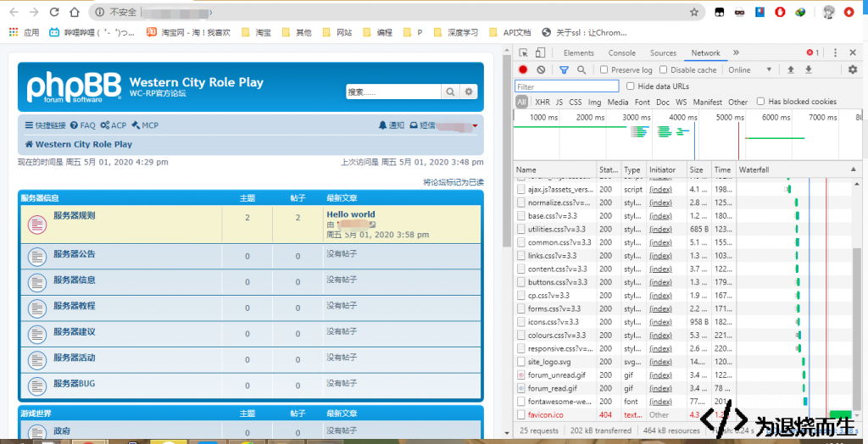Screen dimensions: 868x444
Task: Open DevTools inspect element picker
Action: 524,53
